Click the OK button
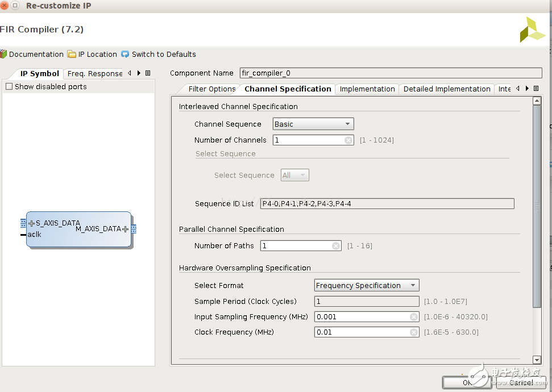Screen dimensions: 552x392 tap(467, 383)
